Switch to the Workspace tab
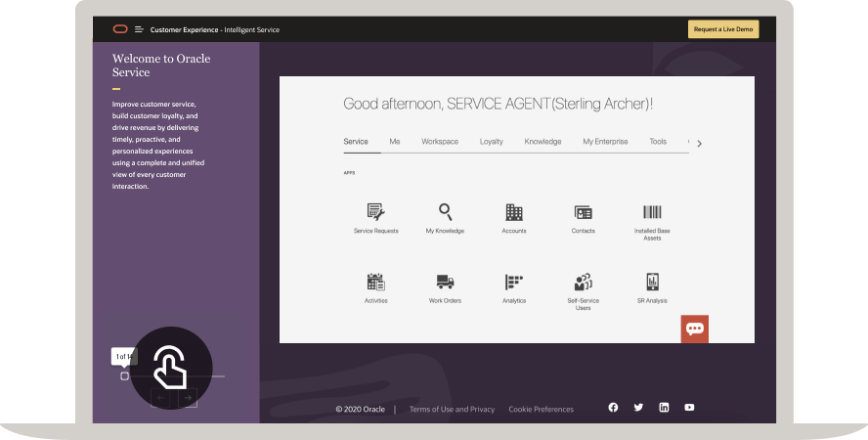Image resolution: width=868 pixels, height=440 pixels. coord(440,142)
